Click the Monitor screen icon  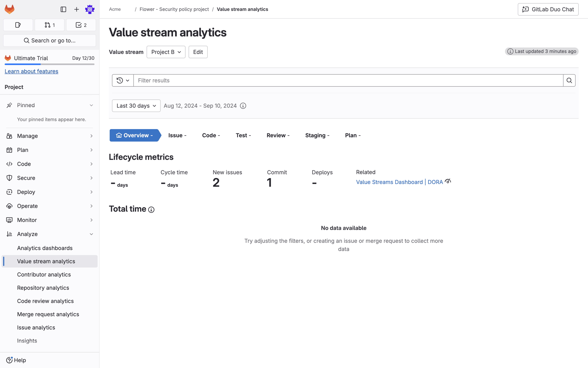coord(9,220)
